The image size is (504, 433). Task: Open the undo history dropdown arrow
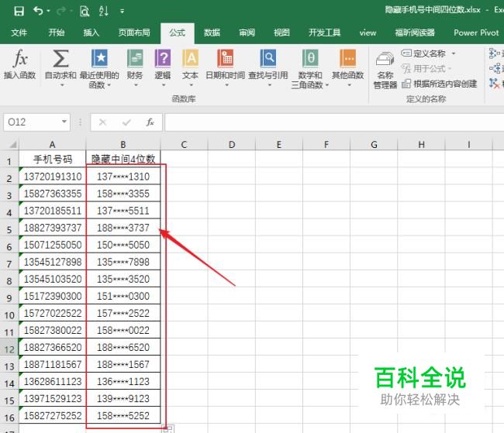(x=48, y=12)
